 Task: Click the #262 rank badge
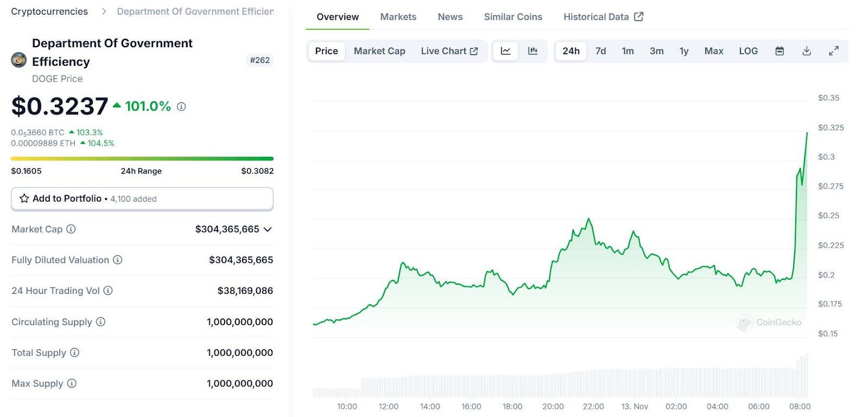[x=260, y=60]
